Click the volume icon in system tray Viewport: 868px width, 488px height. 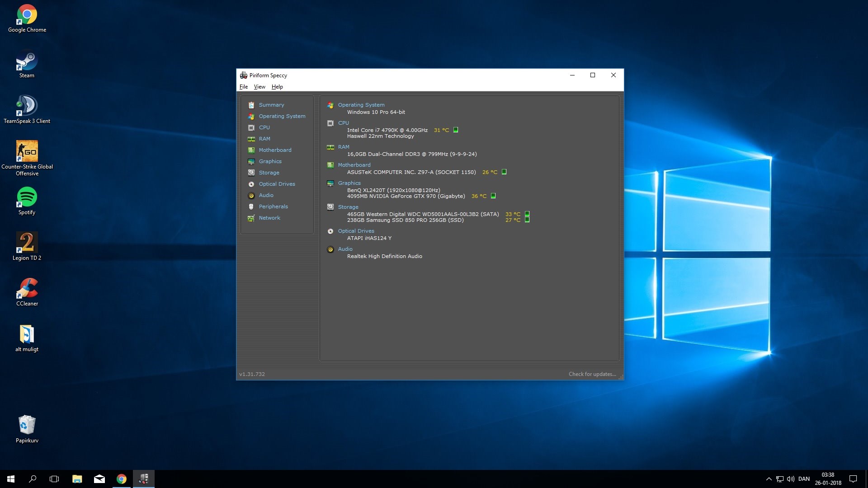[x=791, y=479]
